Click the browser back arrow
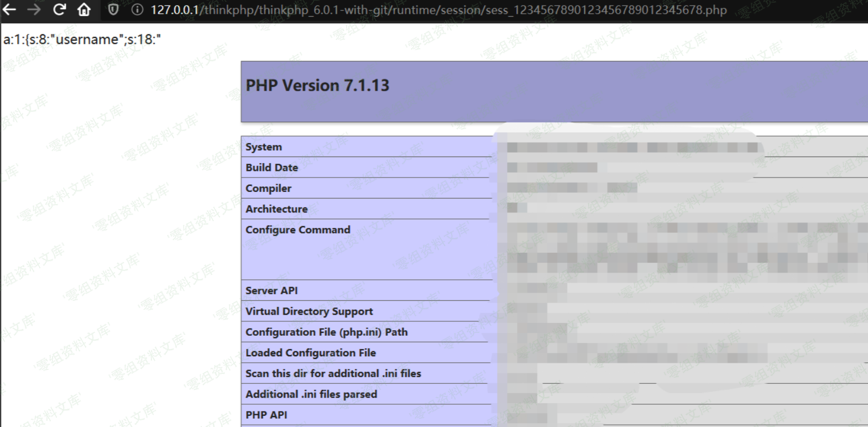Image resolution: width=868 pixels, height=427 pixels. tap(9, 9)
